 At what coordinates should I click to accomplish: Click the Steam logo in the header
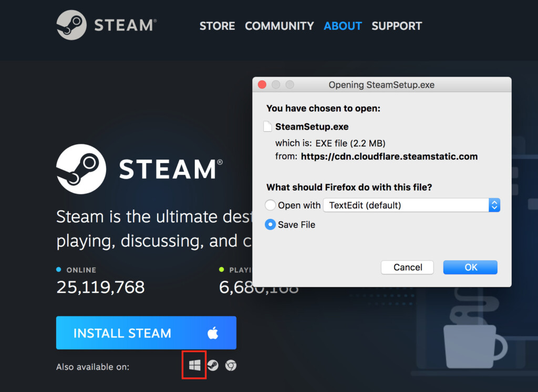pos(106,25)
